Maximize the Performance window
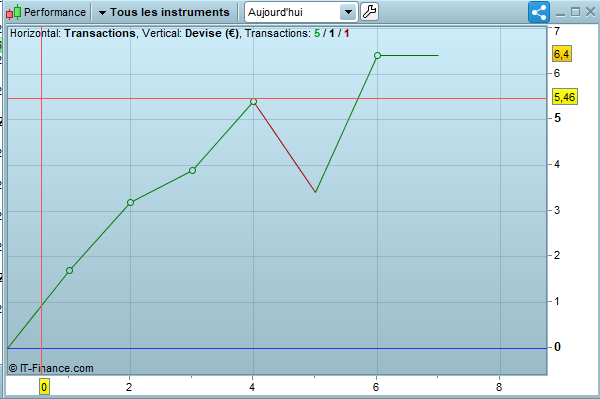 [575, 12]
